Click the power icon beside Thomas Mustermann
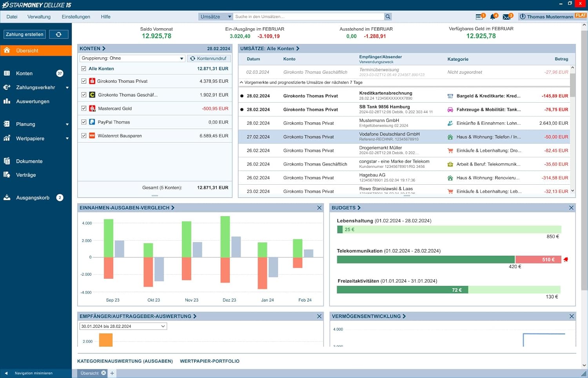 (523, 16)
